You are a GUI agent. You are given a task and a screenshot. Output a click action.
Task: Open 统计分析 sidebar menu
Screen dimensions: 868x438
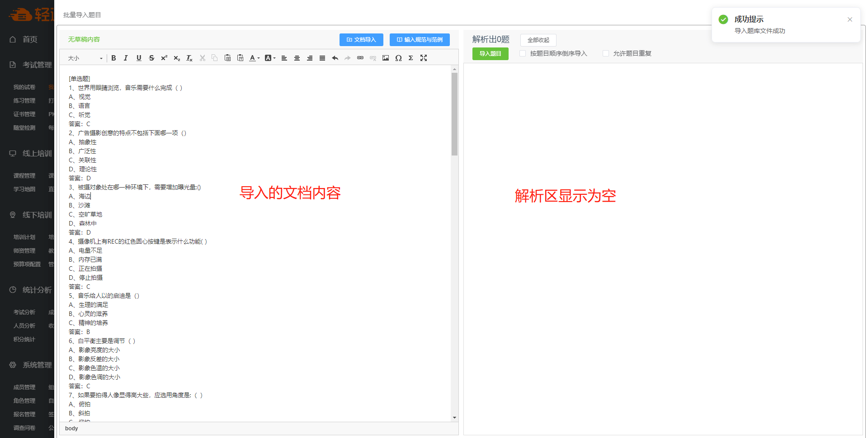pos(37,290)
